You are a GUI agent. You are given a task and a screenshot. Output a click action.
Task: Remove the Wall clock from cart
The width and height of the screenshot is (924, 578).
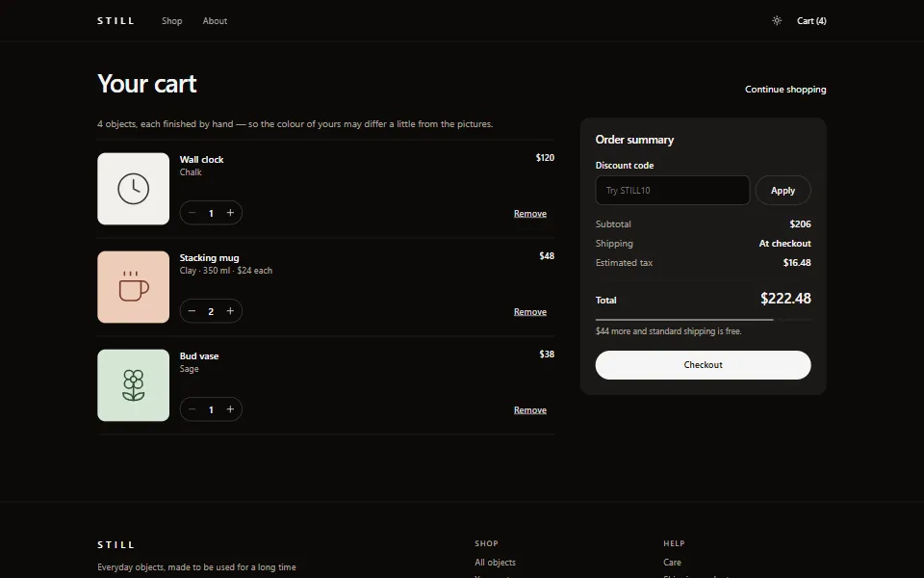529,214
